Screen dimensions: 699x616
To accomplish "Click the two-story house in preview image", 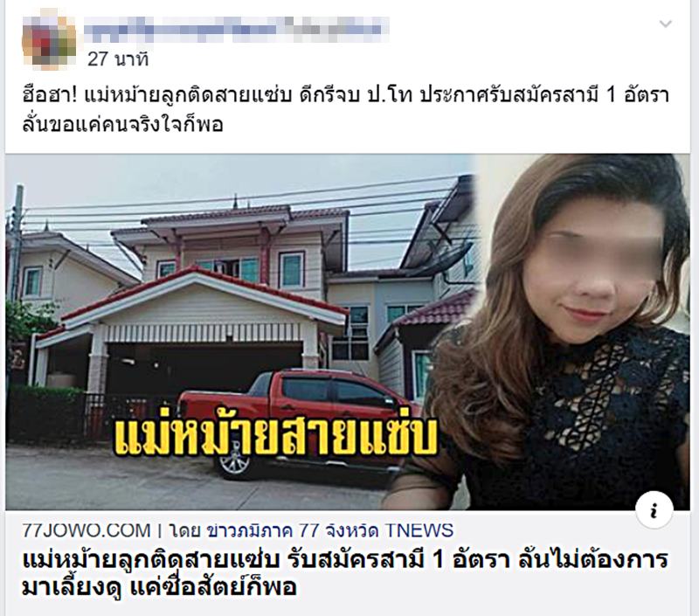I will pyautogui.click(x=232, y=285).
